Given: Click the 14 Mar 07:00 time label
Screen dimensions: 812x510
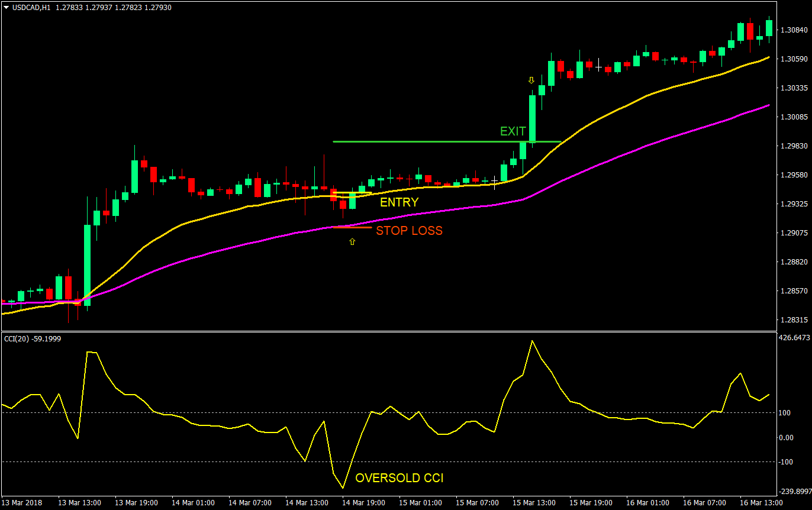Looking at the screenshot, I should (250, 503).
